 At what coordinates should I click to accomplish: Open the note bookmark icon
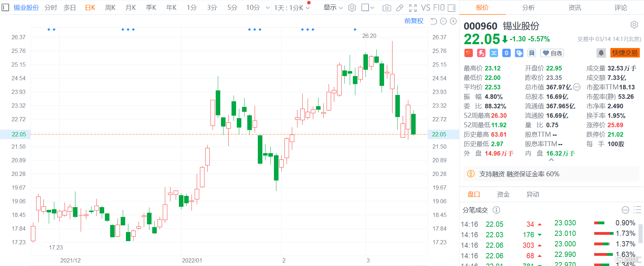click(x=532, y=53)
